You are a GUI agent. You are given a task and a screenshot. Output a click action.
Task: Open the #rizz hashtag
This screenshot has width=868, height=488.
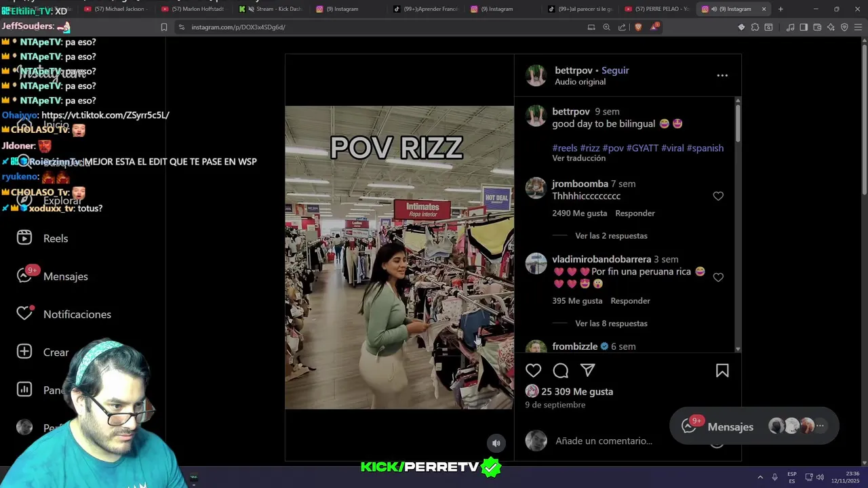pyautogui.click(x=590, y=148)
